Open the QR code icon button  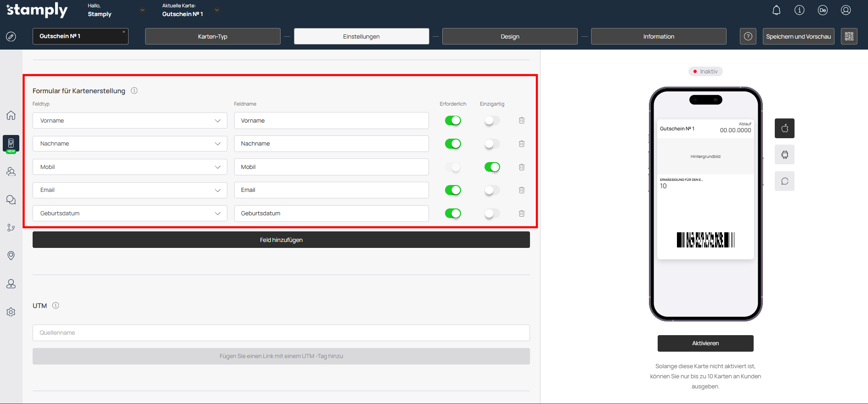[849, 36]
